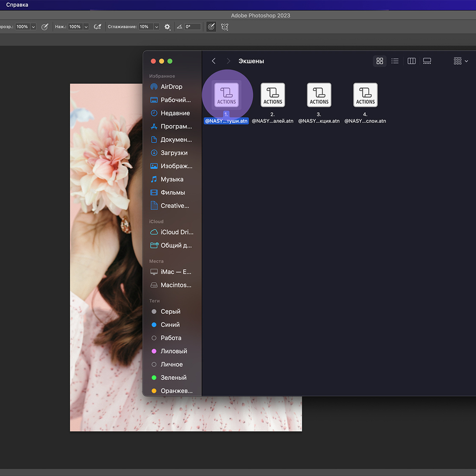Open Загрузки in the Finder sidebar
The height and width of the screenshot is (476, 476).
pos(174,153)
